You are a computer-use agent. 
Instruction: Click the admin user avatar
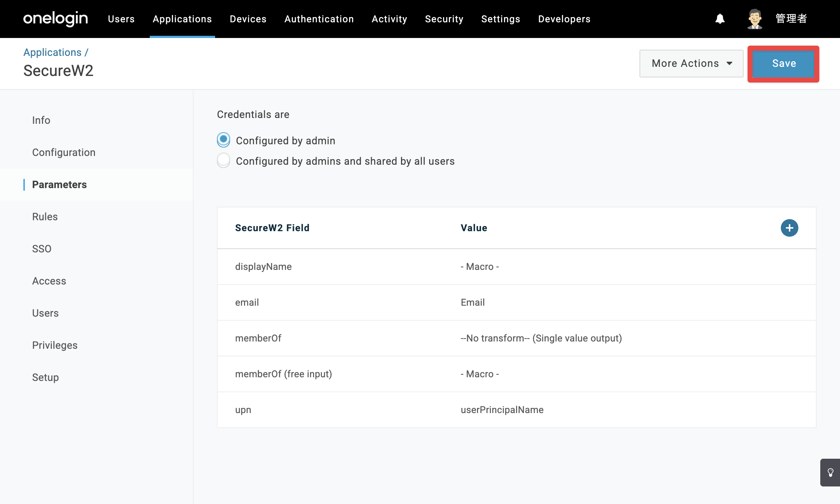click(x=755, y=19)
